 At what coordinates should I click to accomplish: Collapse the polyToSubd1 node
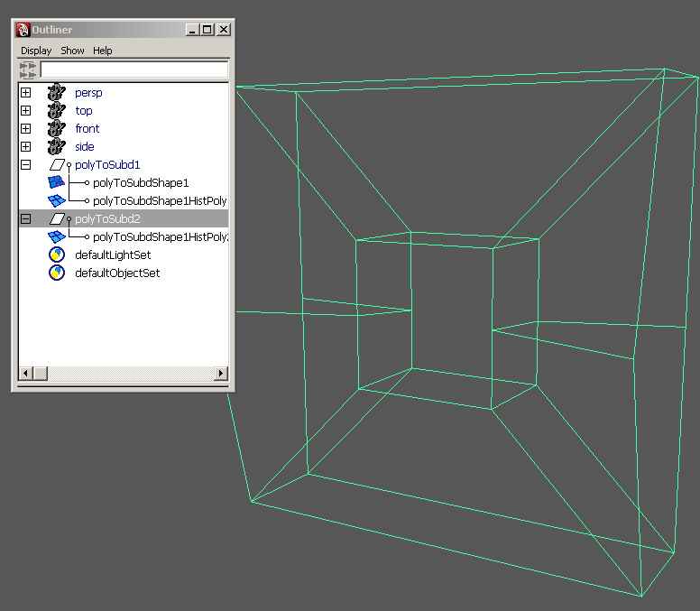[x=26, y=165]
